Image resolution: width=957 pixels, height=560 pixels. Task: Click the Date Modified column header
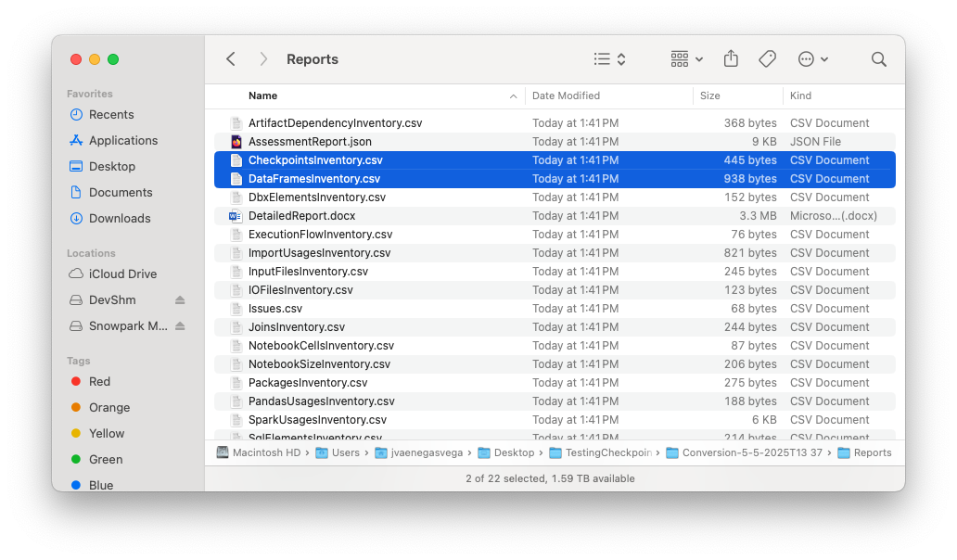[568, 95]
